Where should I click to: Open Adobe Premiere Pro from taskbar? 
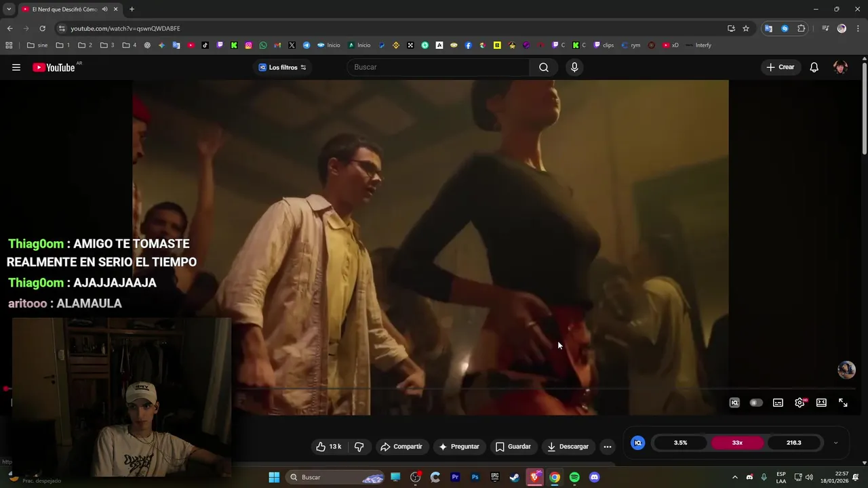pos(455,477)
